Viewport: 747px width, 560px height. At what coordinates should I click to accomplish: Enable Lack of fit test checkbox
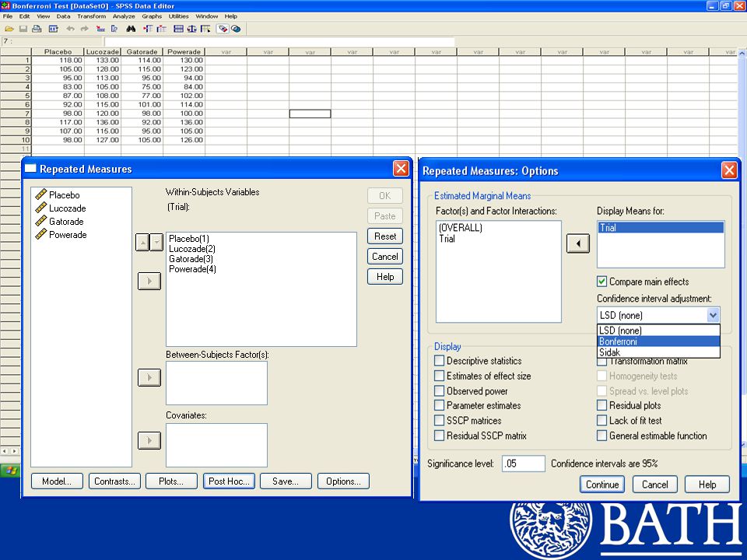pyautogui.click(x=601, y=421)
